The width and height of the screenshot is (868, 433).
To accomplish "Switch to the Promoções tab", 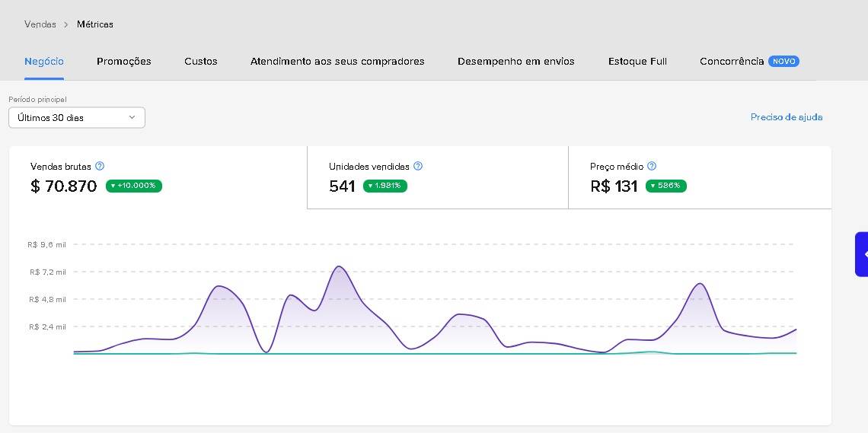I will (124, 61).
